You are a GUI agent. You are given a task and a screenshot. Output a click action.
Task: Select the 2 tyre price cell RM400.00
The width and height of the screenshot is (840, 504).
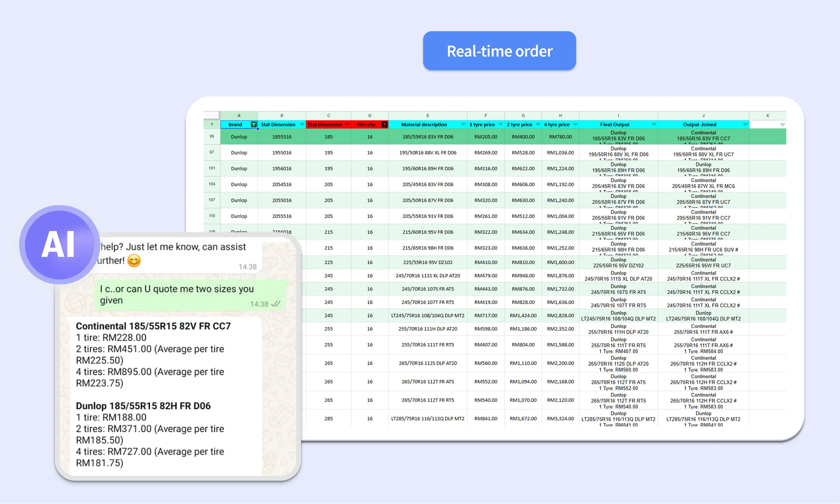(523, 137)
